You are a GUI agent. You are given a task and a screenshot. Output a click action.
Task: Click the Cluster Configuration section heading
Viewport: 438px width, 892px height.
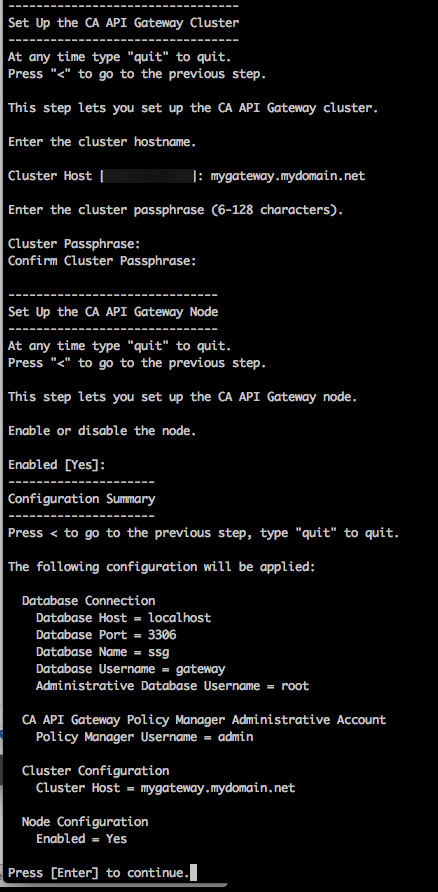96,771
